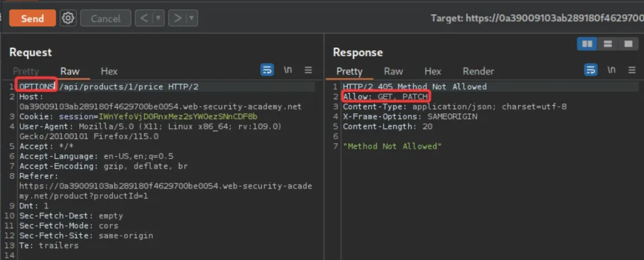This screenshot has width=644, height=260.
Task: Click the User-Agent header line
Action: click(x=150, y=131)
